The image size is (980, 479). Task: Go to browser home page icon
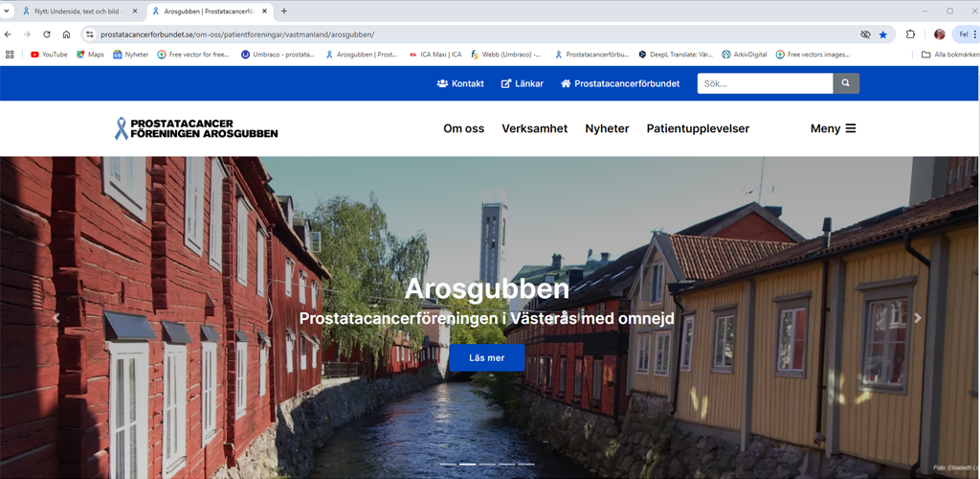click(x=66, y=34)
